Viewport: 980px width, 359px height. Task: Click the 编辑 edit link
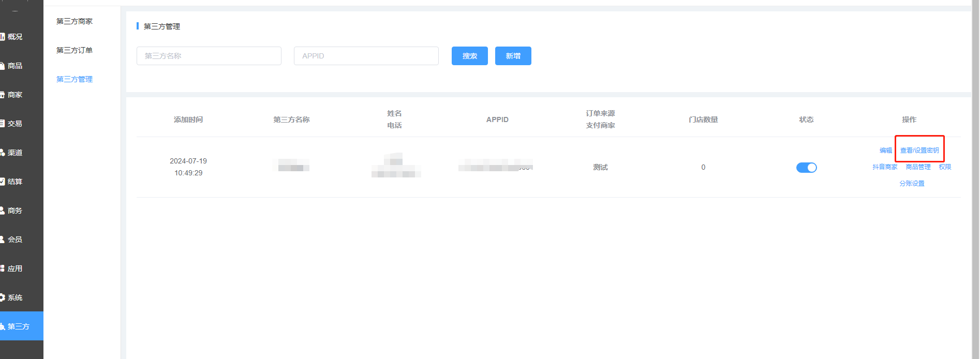coord(885,151)
